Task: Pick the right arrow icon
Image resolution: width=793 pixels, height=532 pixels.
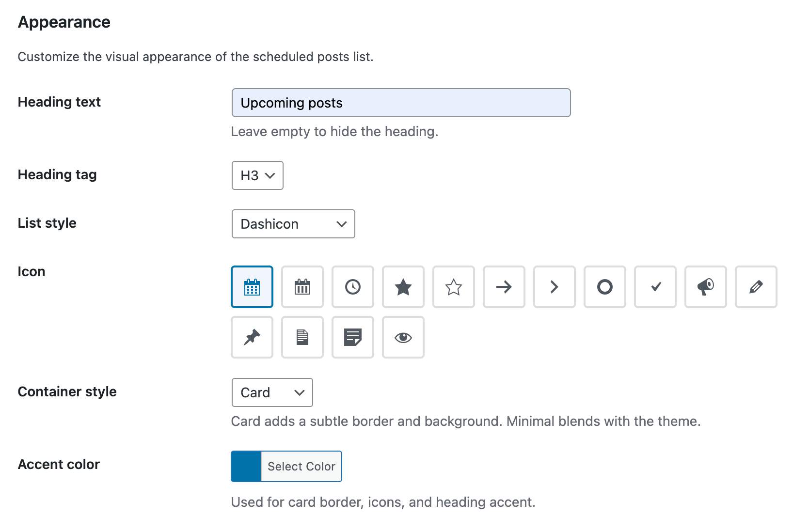Action: [504, 287]
